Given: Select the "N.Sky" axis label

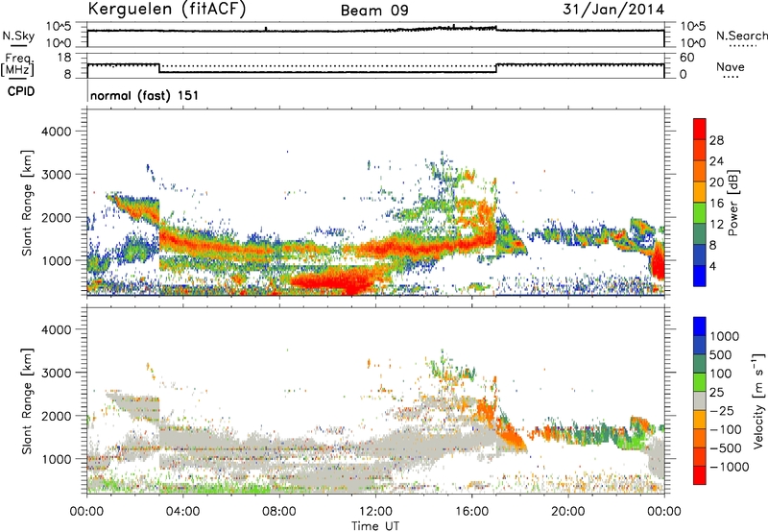Looking at the screenshot, I should coord(18,36).
